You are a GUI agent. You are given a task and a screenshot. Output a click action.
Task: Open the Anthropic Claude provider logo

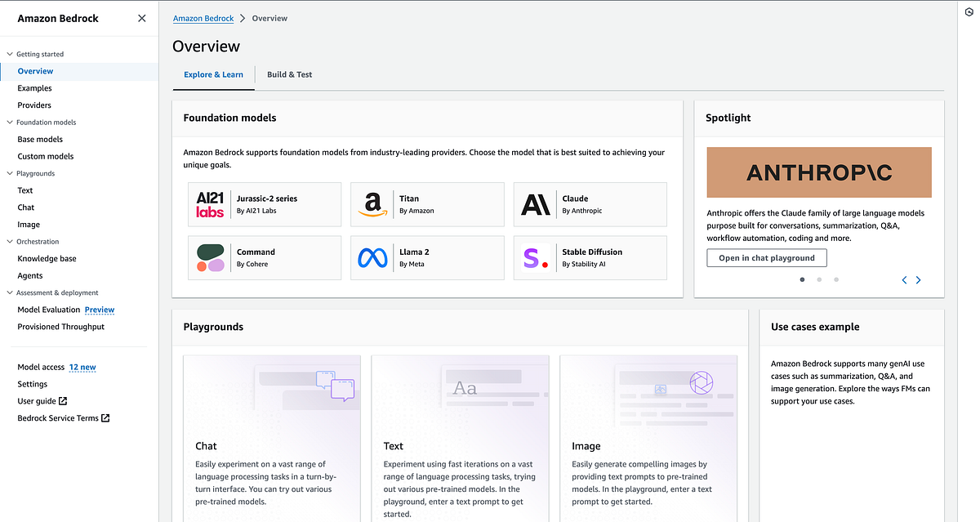click(537, 204)
